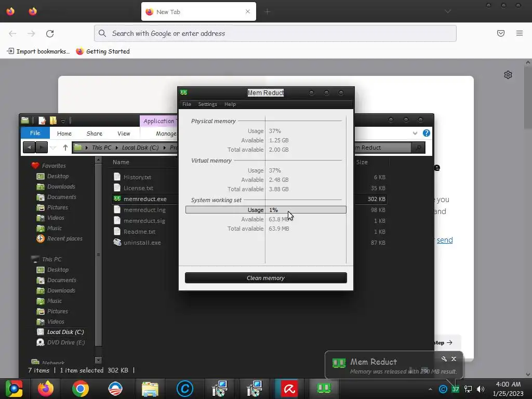Open Favorites Downloads in sidebar
The width and height of the screenshot is (532, 399).
click(x=61, y=187)
